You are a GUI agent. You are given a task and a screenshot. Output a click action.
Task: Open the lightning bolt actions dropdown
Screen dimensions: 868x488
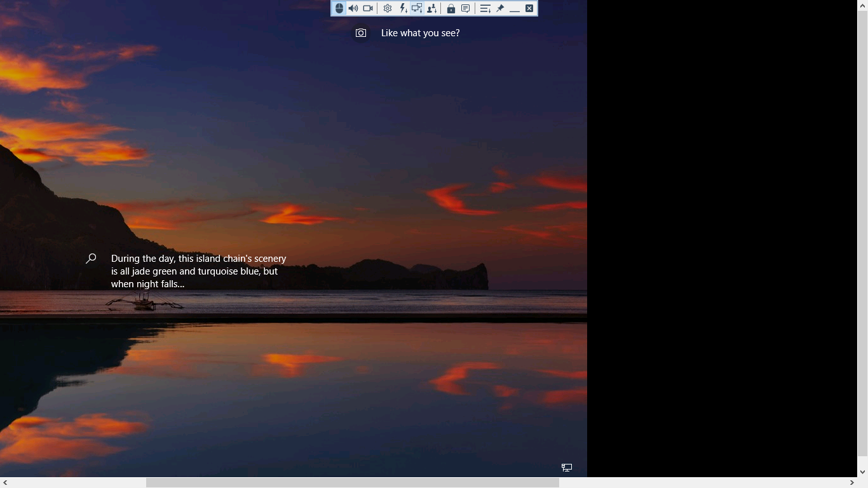pyautogui.click(x=402, y=8)
